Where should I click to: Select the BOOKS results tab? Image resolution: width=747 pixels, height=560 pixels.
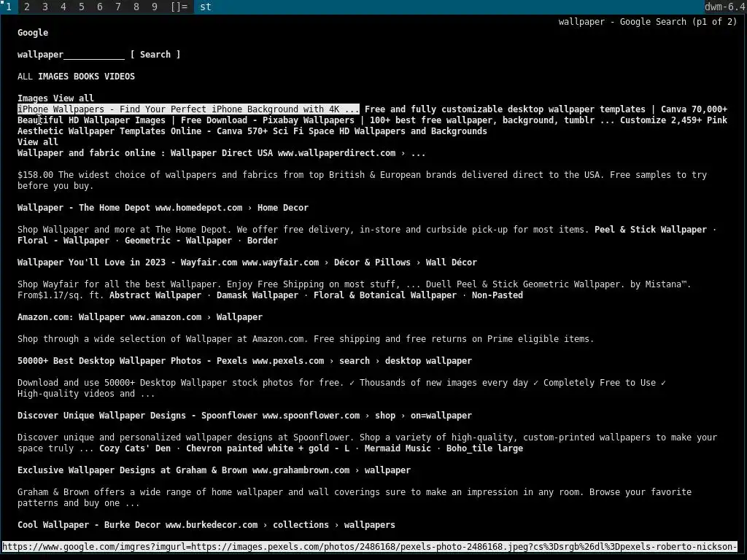[86, 76]
